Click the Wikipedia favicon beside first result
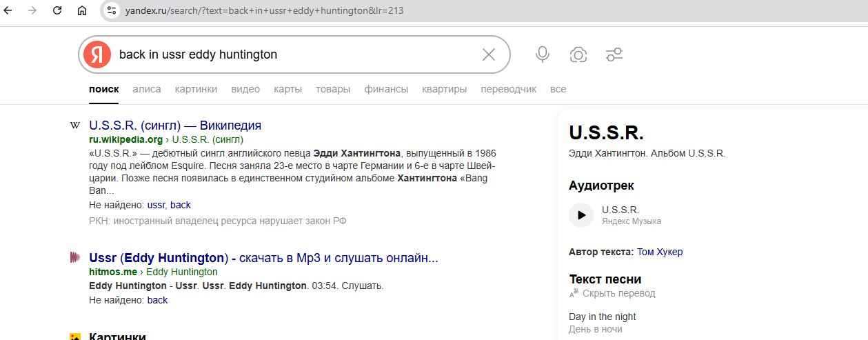The height and width of the screenshot is (340, 868). 75,126
